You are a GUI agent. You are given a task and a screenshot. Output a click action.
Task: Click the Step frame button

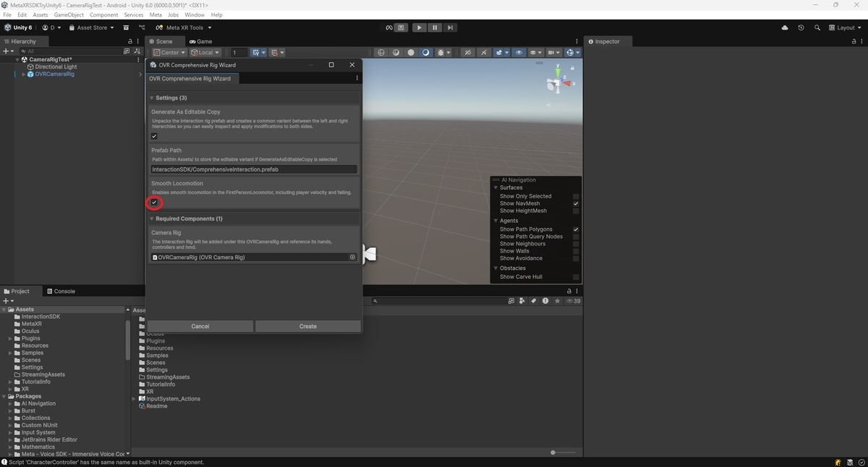(450, 28)
